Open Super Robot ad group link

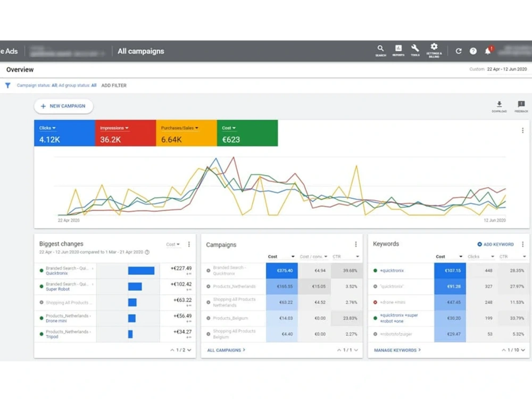point(57,289)
